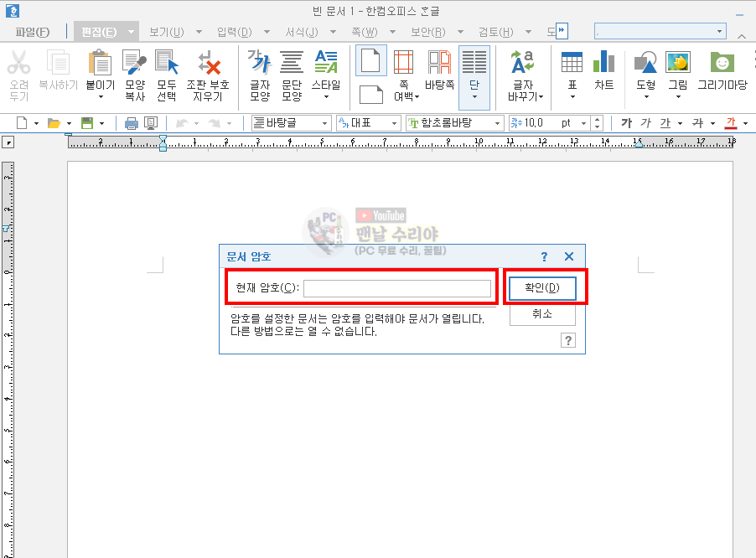The height and width of the screenshot is (558, 756).
Task: Insert a Chart (차트) icon
Action: click(603, 63)
